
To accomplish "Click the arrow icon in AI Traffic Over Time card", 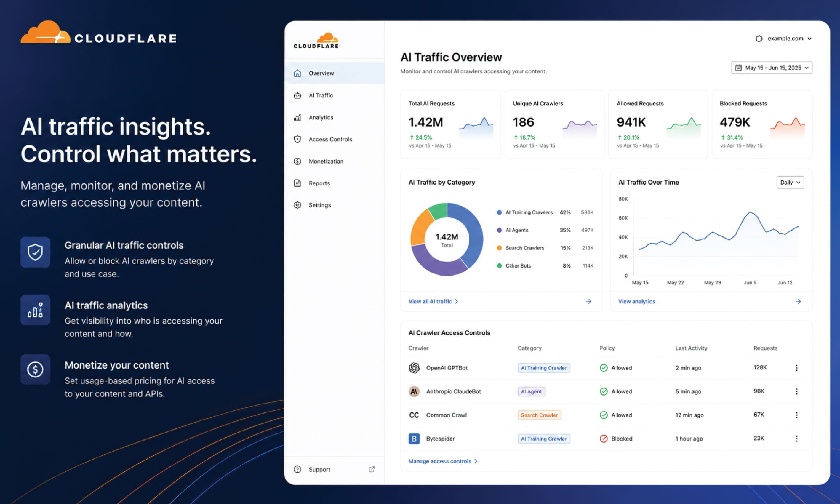I will tap(799, 302).
